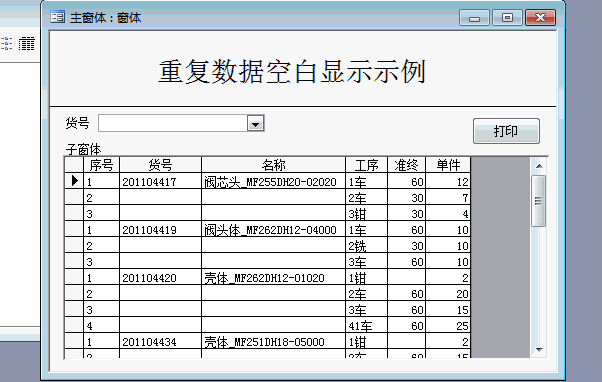Maximize the 主窗体 window
Screen dimensions: 602x382
[x=507, y=18]
